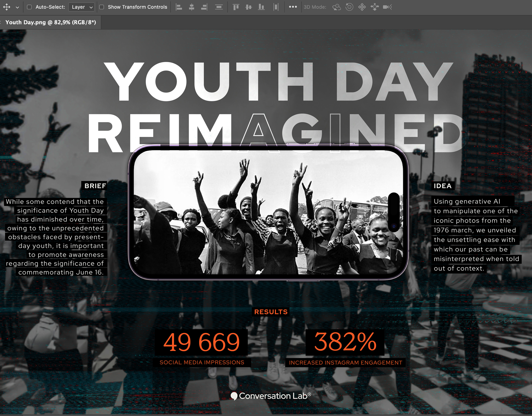Click 'While some contend that the' line
Screen dimensions: 532x416
tap(55, 202)
